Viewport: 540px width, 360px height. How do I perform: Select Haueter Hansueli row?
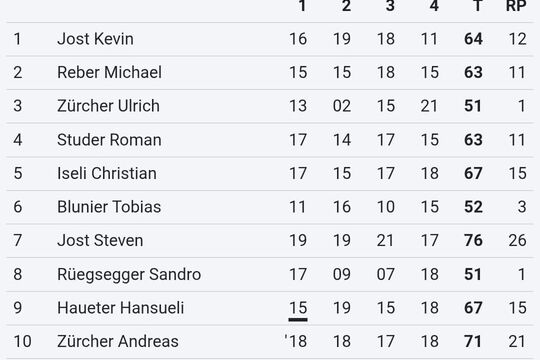[270, 308]
